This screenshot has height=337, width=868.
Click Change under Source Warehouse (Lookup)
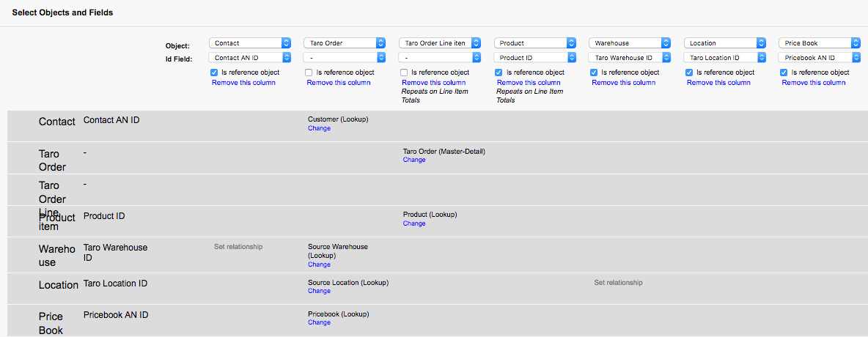click(x=319, y=264)
